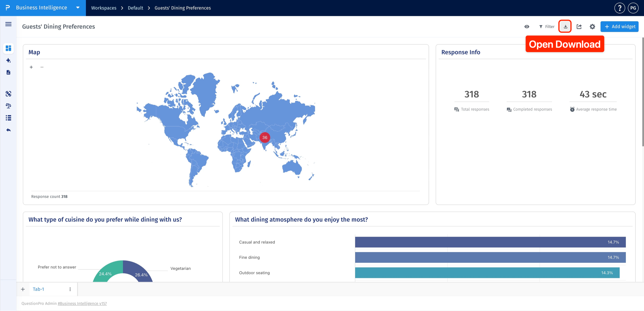Click the dining atmosphere question title
Screen dimensions: 644x311
(x=301, y=220)
